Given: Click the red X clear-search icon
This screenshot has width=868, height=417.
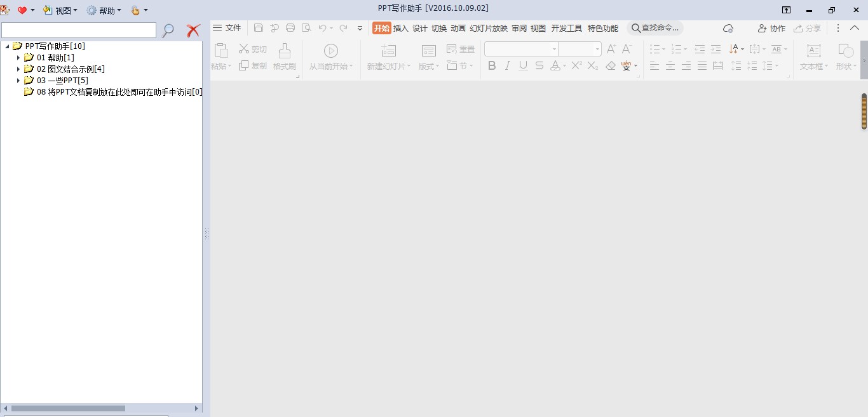Looking at the screenshot, I should pos(192,30).
